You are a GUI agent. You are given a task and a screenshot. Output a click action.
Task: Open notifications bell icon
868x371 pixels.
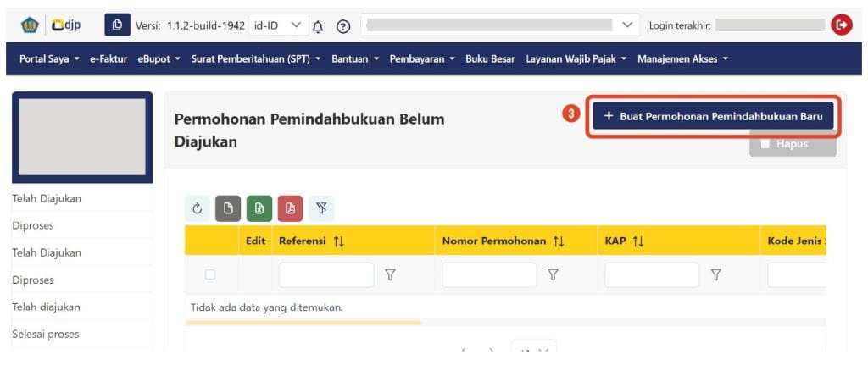click(x=318, y=26)
